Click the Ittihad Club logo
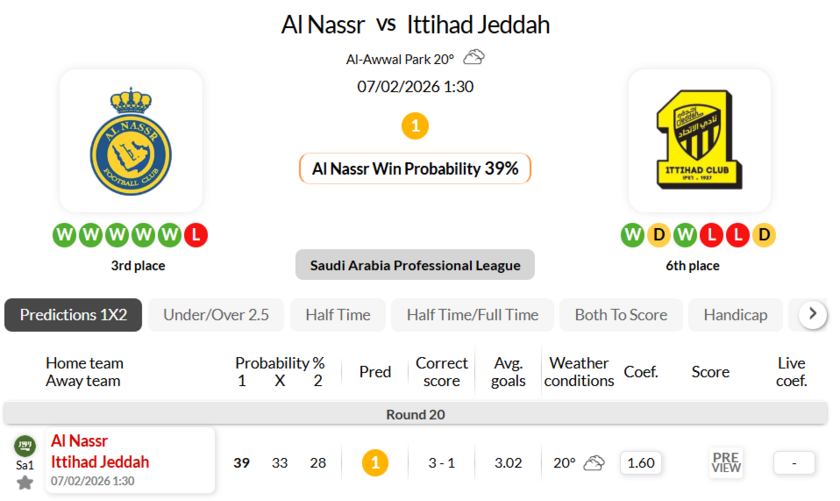 pyautogui.click(x=699, y=142)
